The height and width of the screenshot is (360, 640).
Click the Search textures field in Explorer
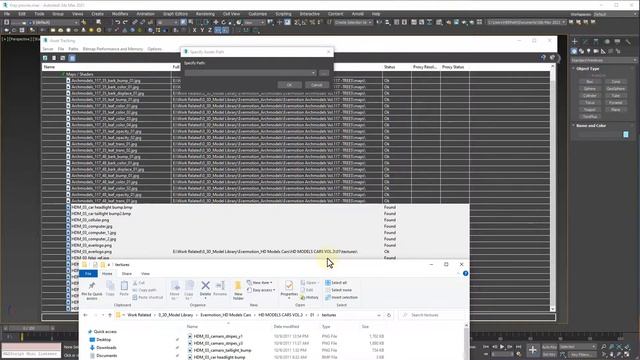(x=433, y=315)
